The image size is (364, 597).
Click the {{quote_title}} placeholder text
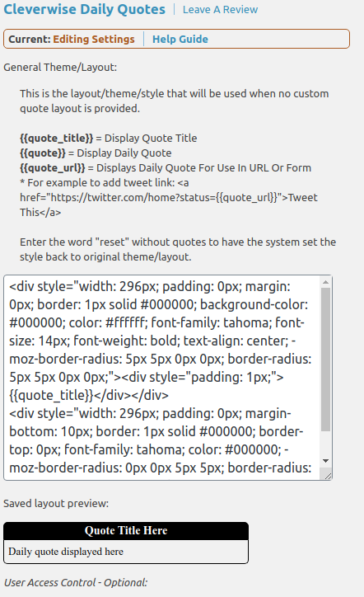(x=56, y=138)
